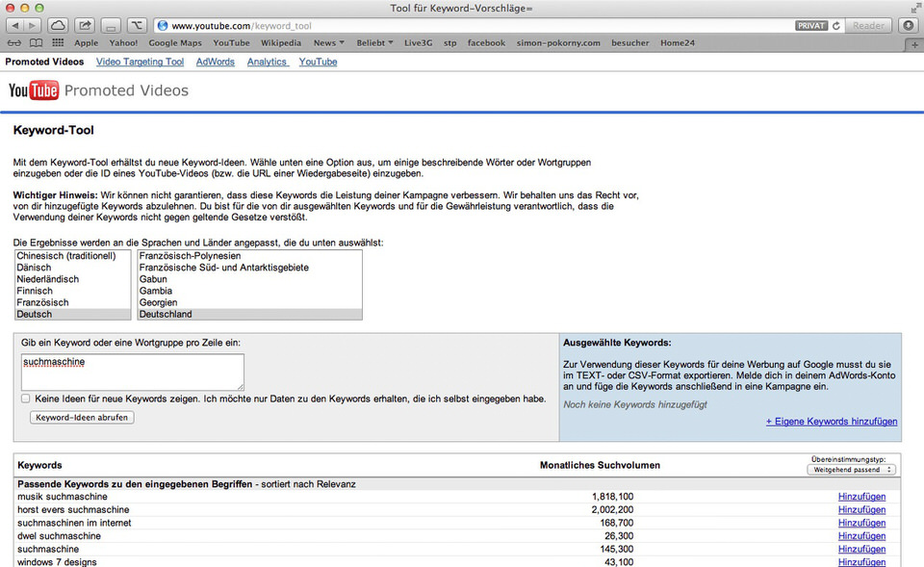The height and width of the screenshot is (567, 924).
Task: Click the Monatliches Suchvolumen column header
Action: click(x=600, y=465)
